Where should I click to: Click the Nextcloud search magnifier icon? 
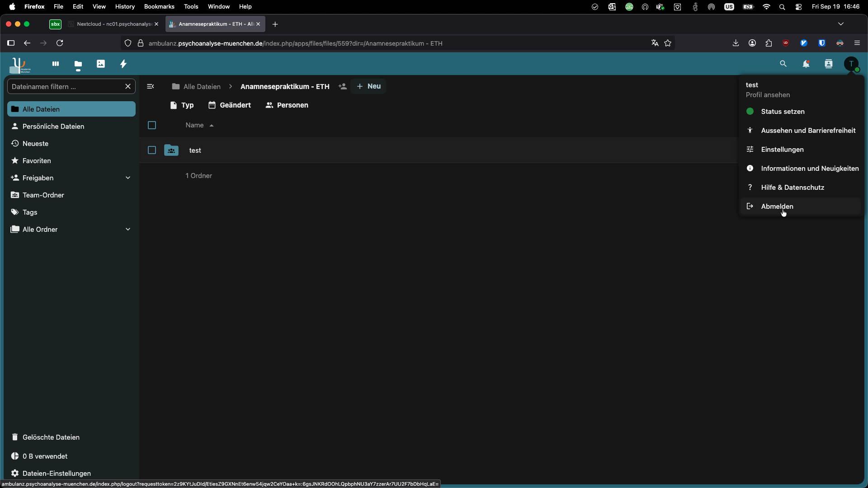[x=783, y=64]
